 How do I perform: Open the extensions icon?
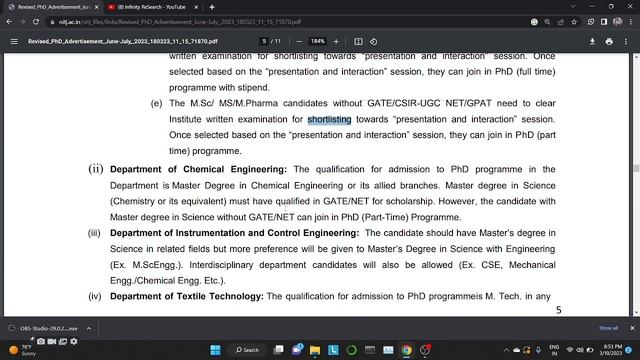click(591, 22)
